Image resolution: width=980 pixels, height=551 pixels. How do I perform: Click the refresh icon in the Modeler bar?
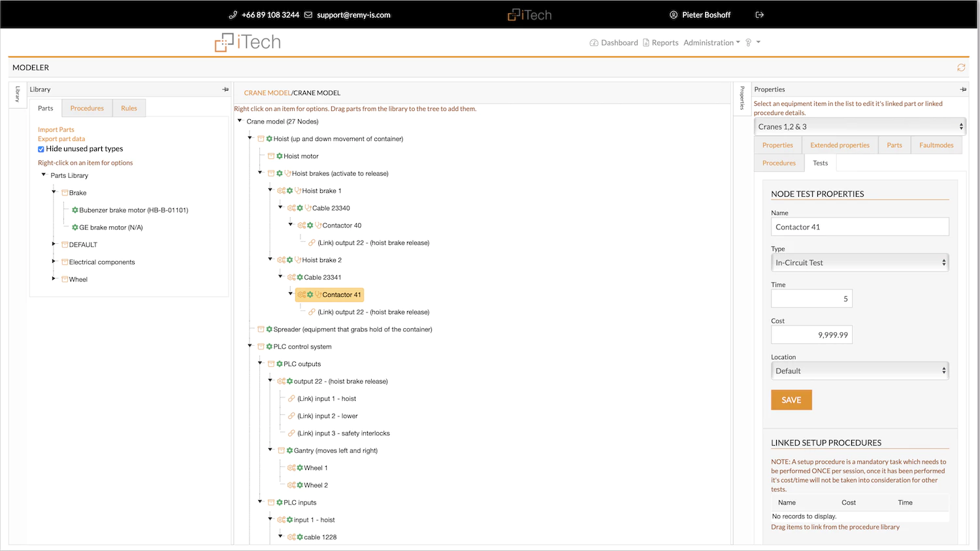(x=960, y=67)
